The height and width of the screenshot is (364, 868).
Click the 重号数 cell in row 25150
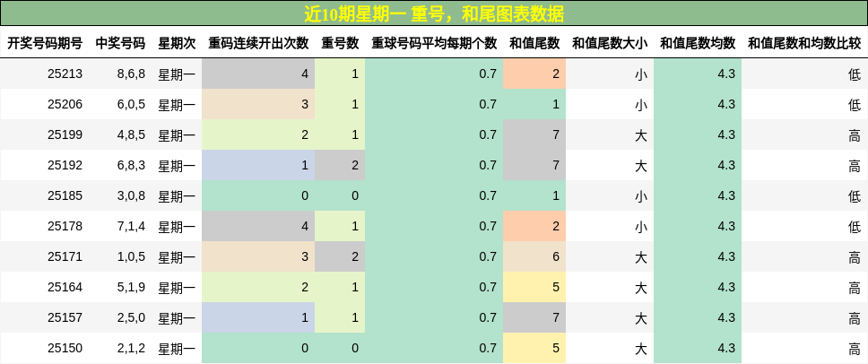tap(340, 348)
